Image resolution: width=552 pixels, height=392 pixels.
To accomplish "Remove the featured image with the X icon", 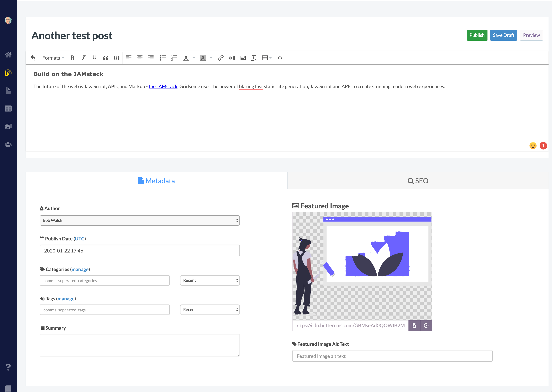I will point(426,325).
